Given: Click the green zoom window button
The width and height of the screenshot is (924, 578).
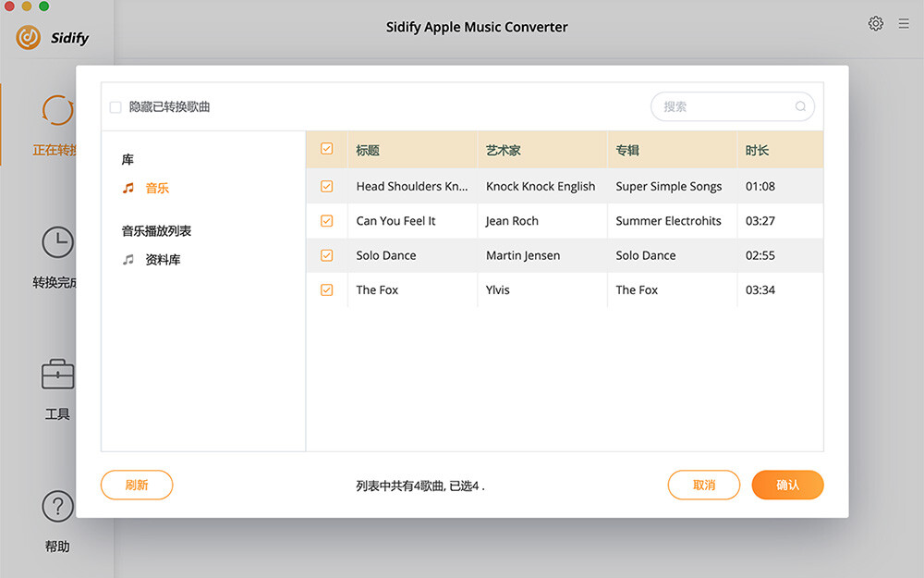Looking at the screenshot, I should point(43,6).
